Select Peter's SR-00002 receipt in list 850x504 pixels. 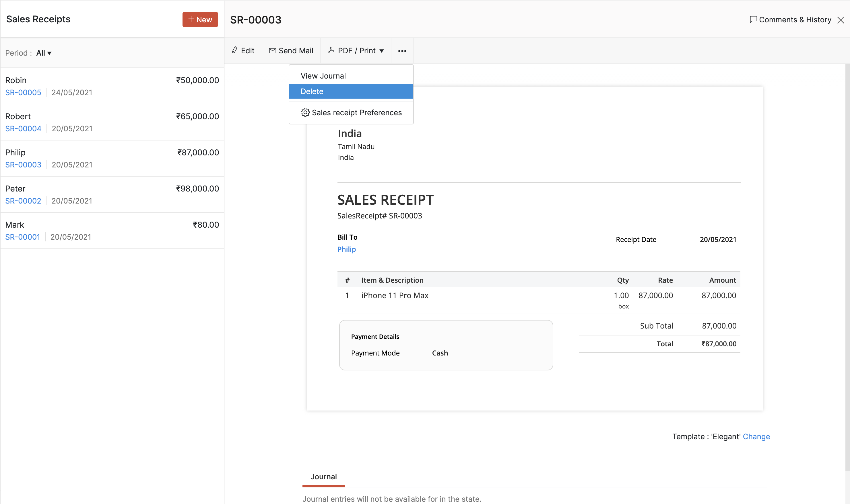[23, 201]
